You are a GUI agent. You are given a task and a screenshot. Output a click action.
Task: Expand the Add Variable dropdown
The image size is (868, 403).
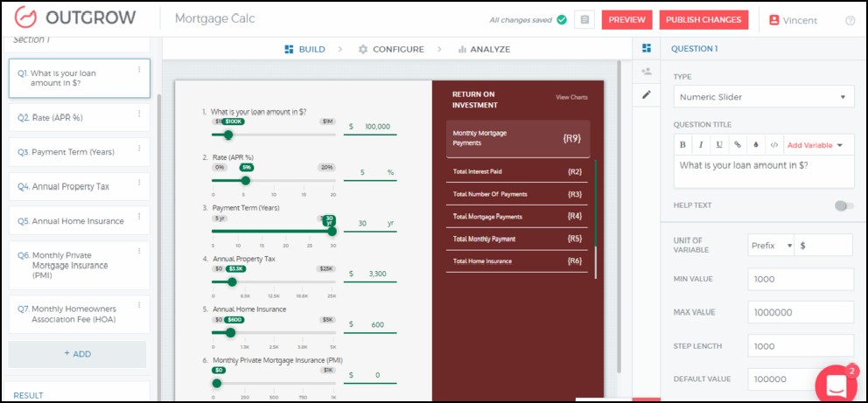tap(818, 144)
